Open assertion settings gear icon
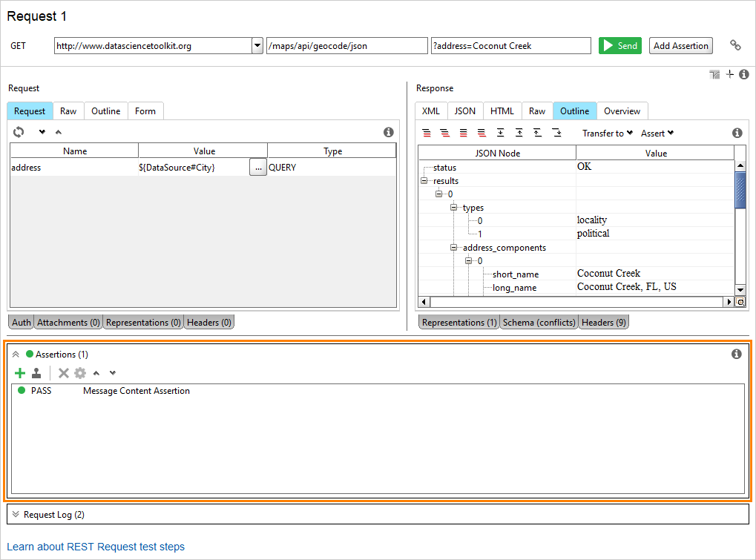This screenshot has height=560, width=756. pos(80,373)
